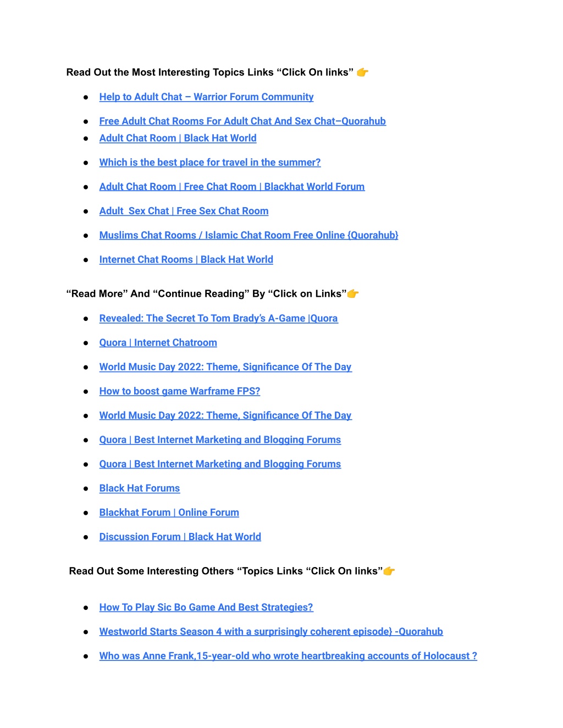Open first World Music Day 2022 link
563x728 pixels.
point(225,367)
